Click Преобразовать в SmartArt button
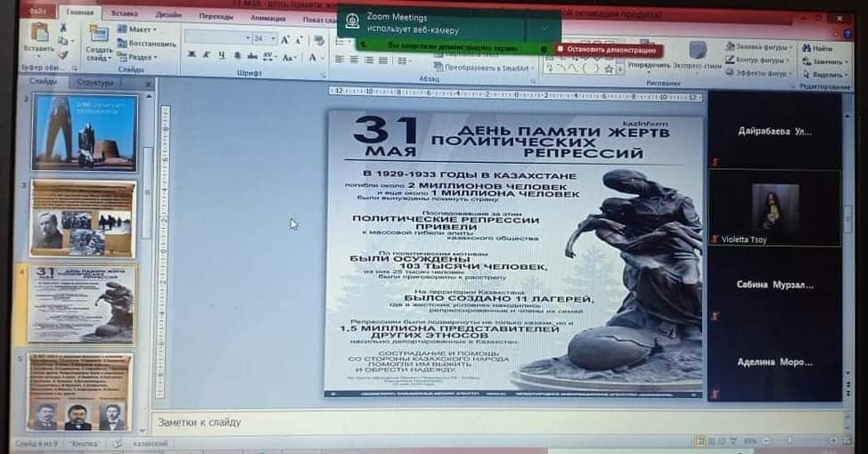This screenshot has width=868, height=454. click(485, 68)
